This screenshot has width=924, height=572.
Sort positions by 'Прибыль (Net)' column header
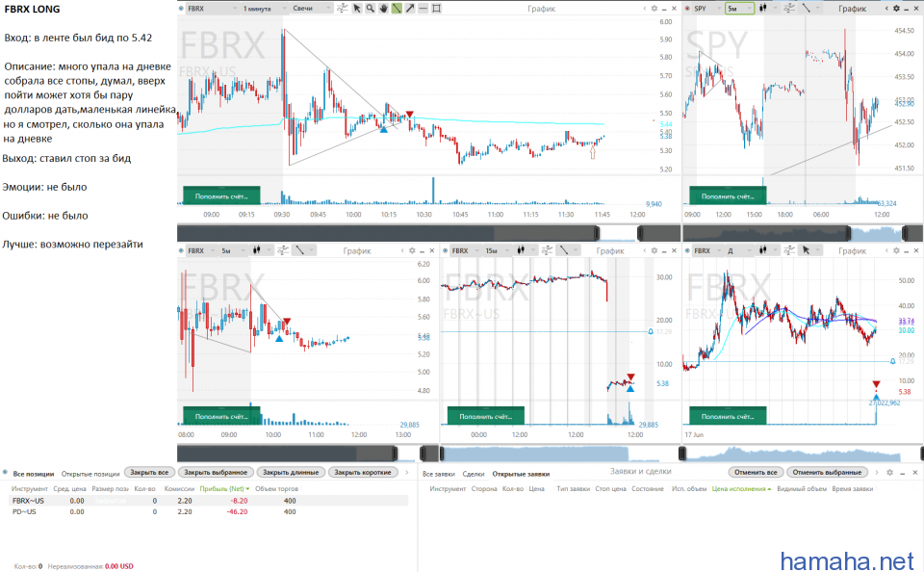(x=224, y=488)
